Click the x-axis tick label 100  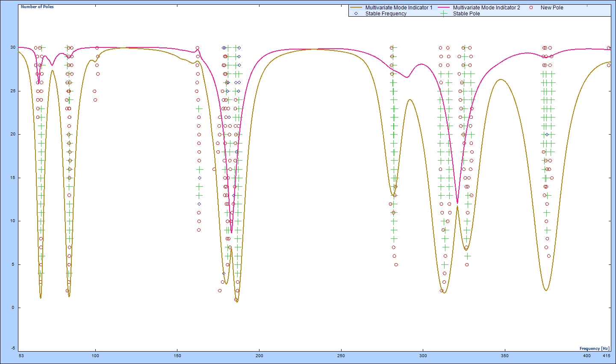coord(95,355)
